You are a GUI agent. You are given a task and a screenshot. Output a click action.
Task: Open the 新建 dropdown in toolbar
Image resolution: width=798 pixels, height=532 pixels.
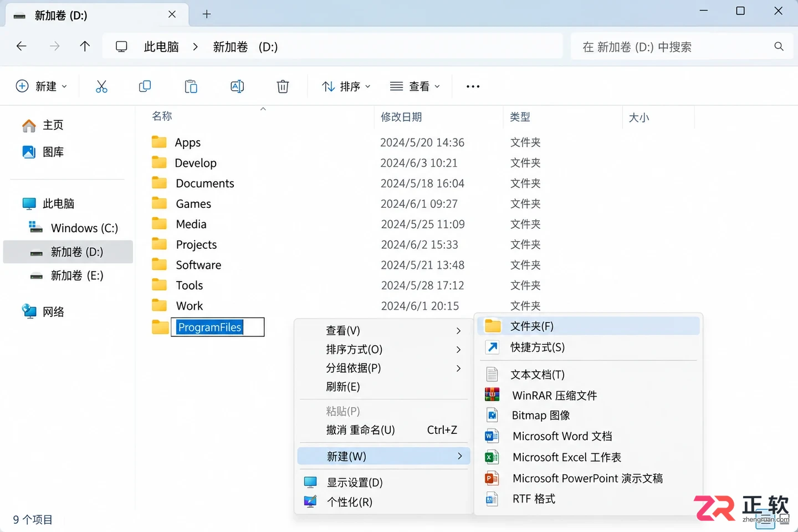[42, 86]
